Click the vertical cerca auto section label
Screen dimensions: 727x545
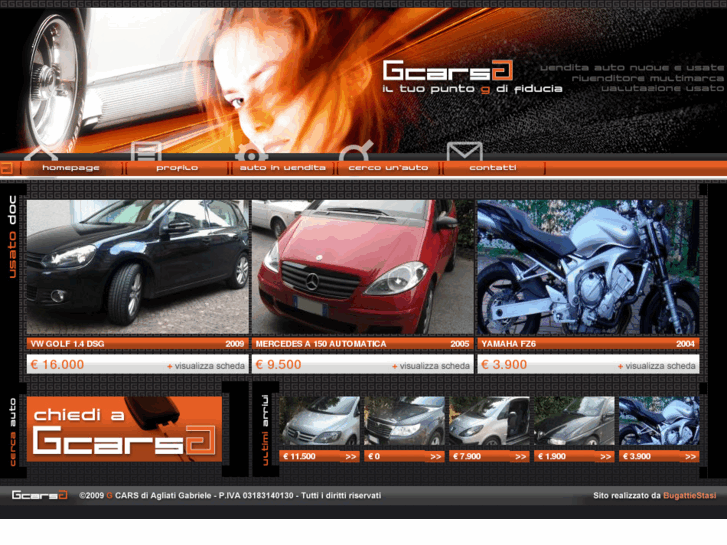click(x=12, y=432)
